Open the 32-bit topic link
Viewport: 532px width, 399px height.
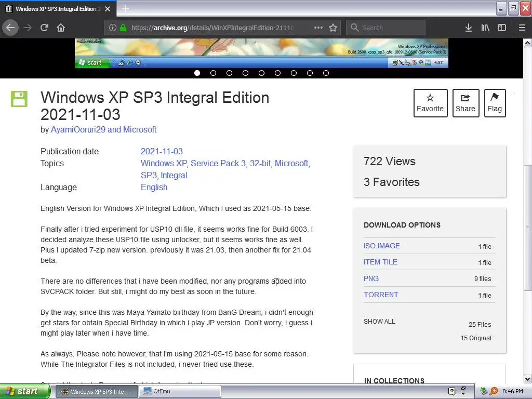click(260, 163)
